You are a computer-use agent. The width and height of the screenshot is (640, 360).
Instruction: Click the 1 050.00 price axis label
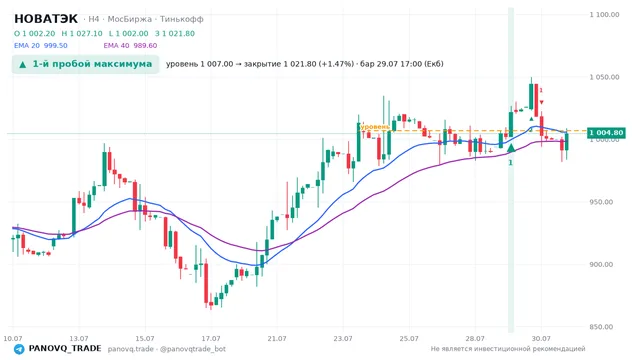tap(604, 77)
